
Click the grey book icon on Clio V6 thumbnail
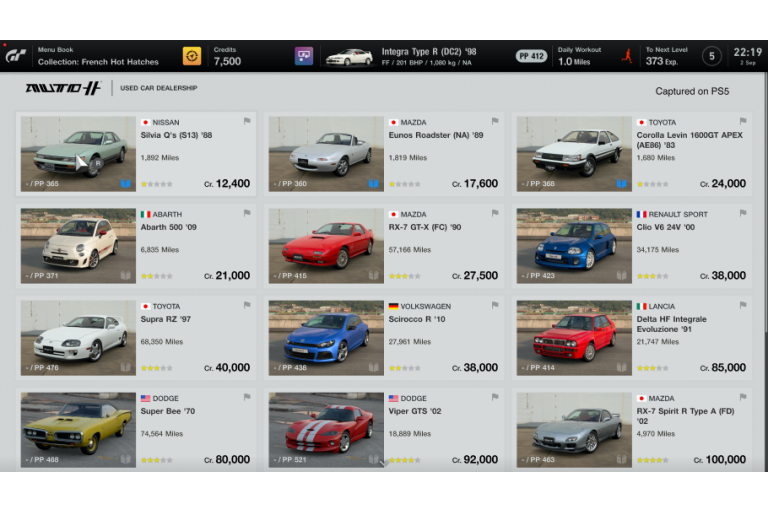coord(621,275)
